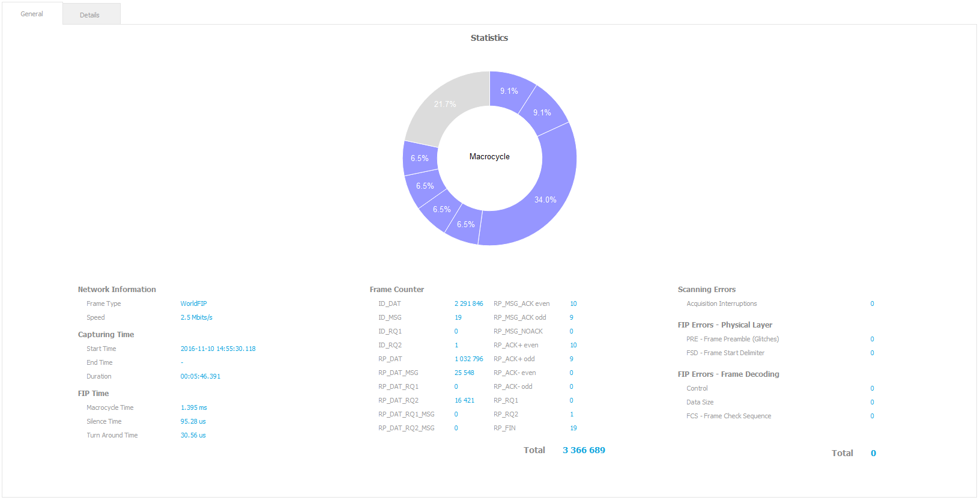
Task: Select the Start Time value 2016-11-10 14:55:30.118
Action: (218, 349)
